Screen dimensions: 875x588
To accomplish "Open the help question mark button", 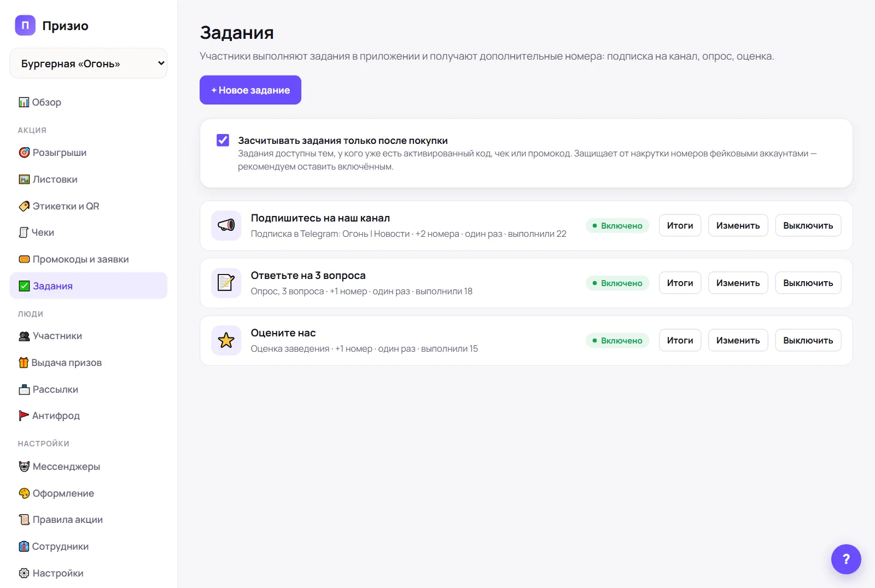I will 846,559.
